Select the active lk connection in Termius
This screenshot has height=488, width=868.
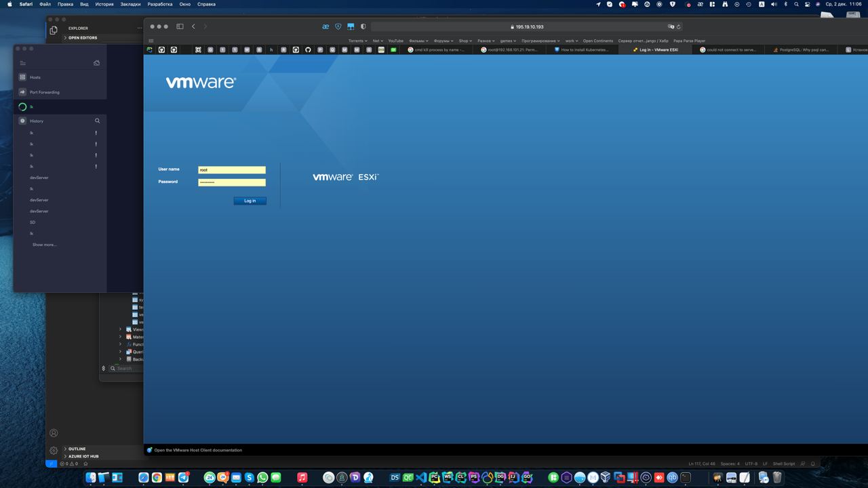point(60,107)
